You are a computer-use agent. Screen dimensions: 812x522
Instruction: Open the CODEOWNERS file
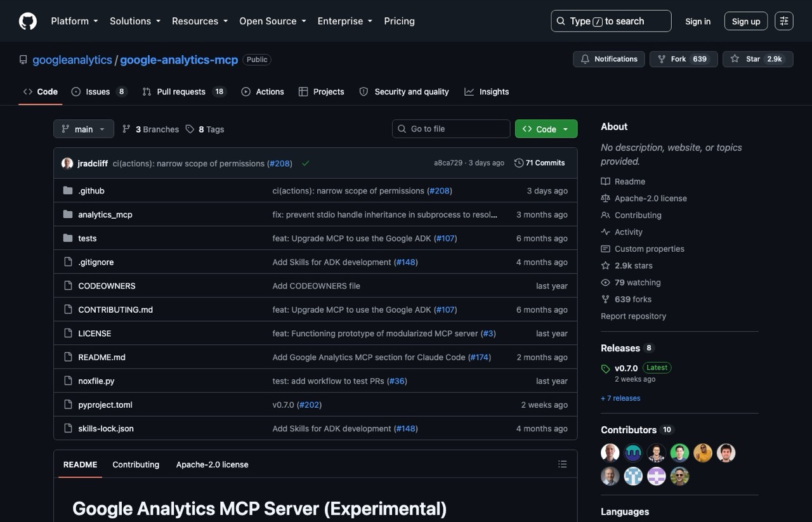(x=107, y=285)
